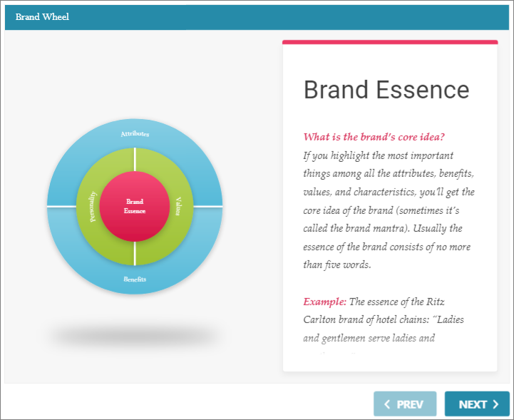Click the teal header bar's empty area
The height and width of the screenshot is (420, 514).
pos(285,16)
